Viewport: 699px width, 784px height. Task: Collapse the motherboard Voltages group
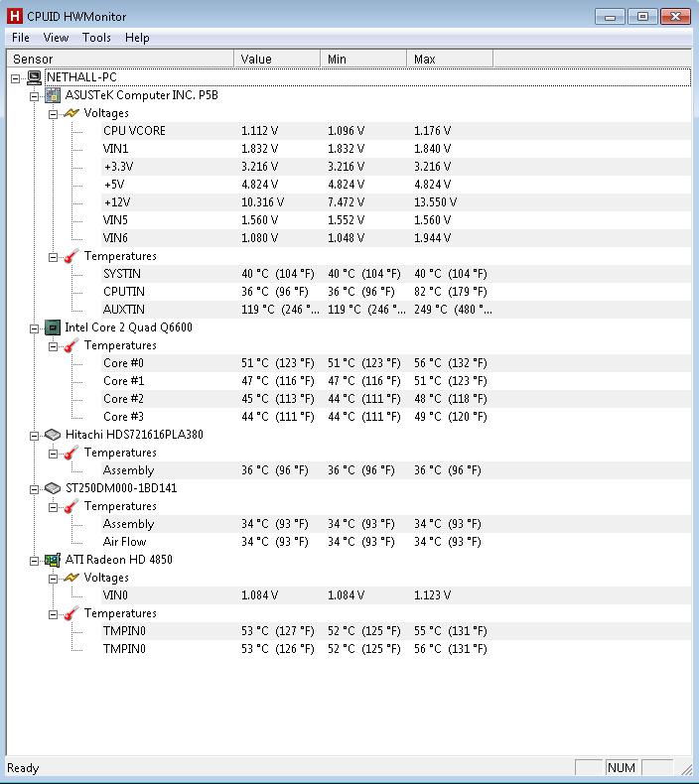(53, 114)
